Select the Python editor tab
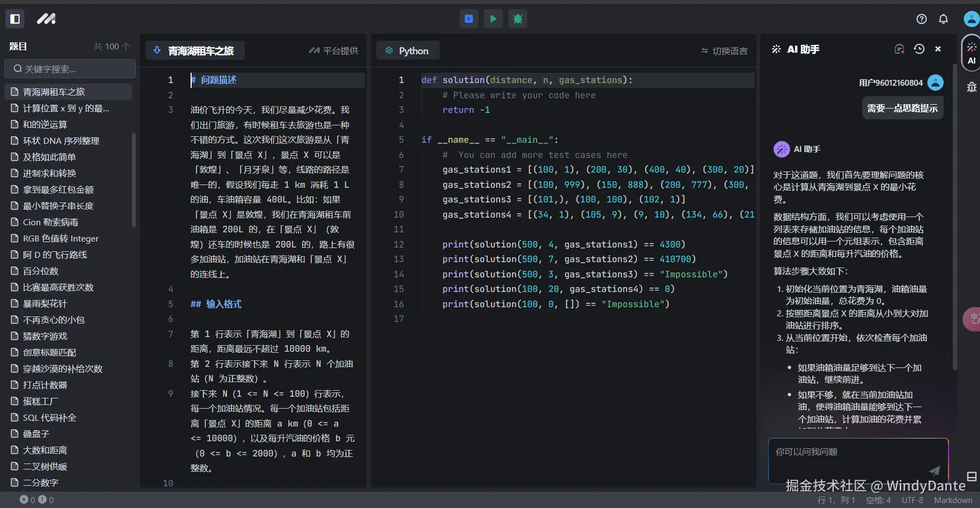Viewport: 980px width, 508px height. click(x=408, y=51)
